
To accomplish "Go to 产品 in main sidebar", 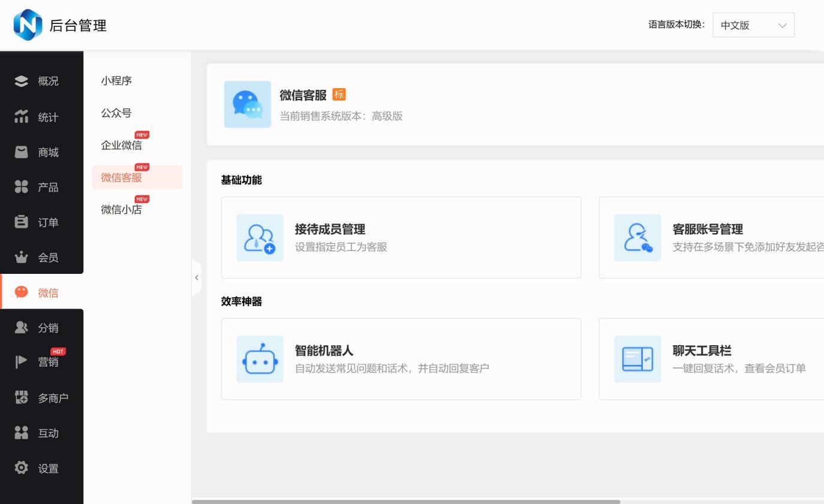I will click(x=41, y=187).
